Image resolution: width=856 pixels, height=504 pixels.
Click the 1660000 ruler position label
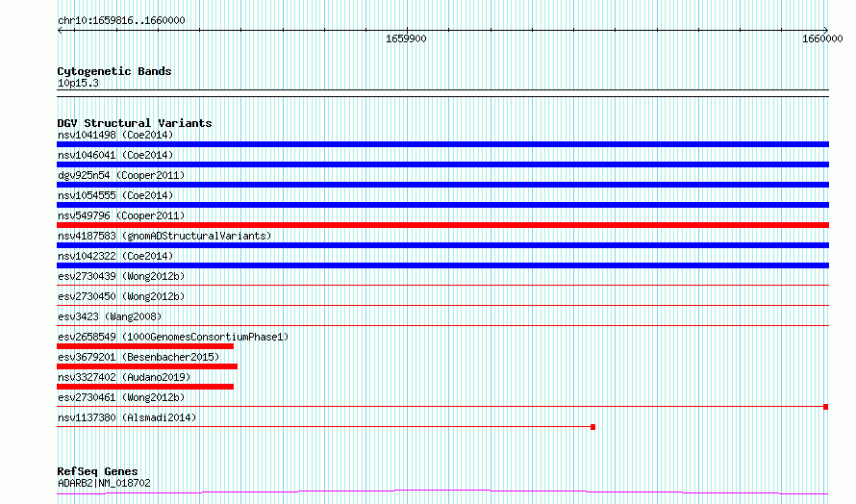tap(822, 38)
